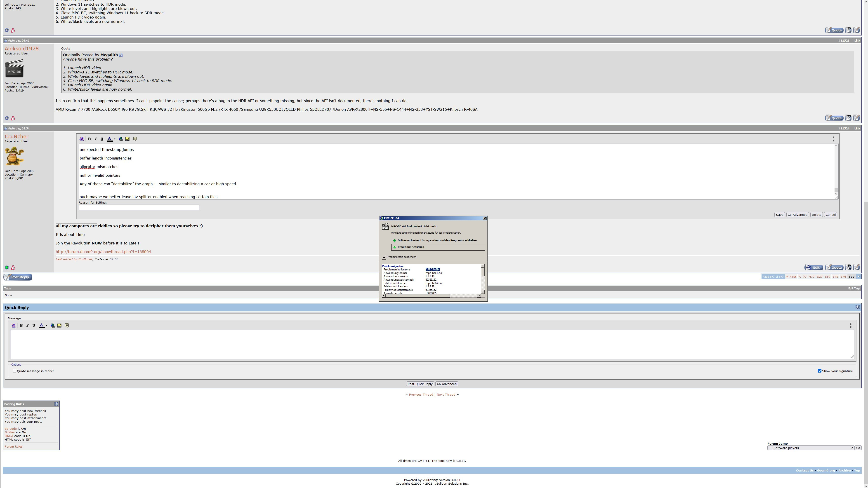
Task: Collapse the Quick Reply panel
Action: 857,307
